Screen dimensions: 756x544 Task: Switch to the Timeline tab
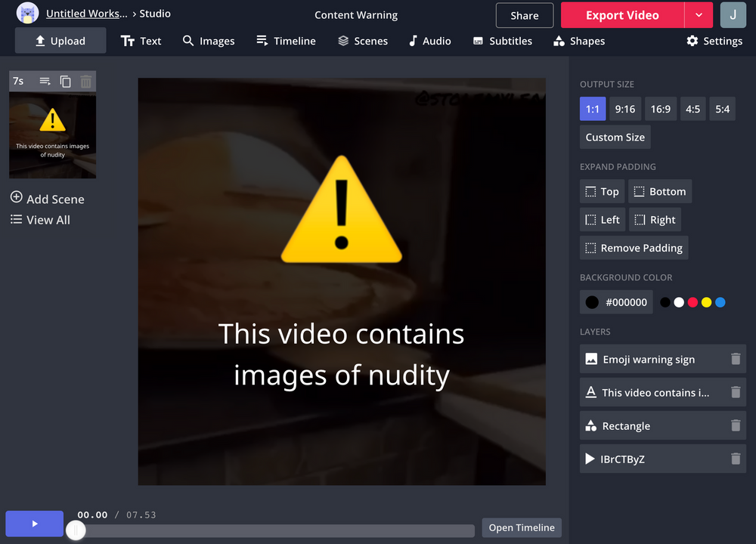(x=287, y=41)
